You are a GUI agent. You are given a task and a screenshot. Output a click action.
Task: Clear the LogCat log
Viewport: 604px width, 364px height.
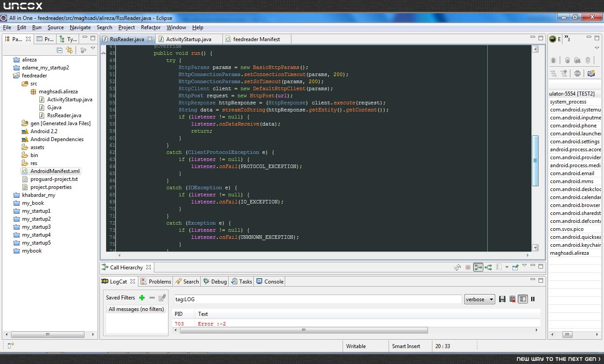512,299
